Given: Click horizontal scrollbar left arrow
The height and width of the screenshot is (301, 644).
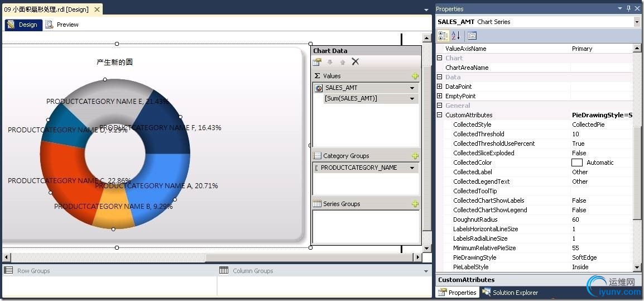Looking at the screenshot, I should (6, 257).
